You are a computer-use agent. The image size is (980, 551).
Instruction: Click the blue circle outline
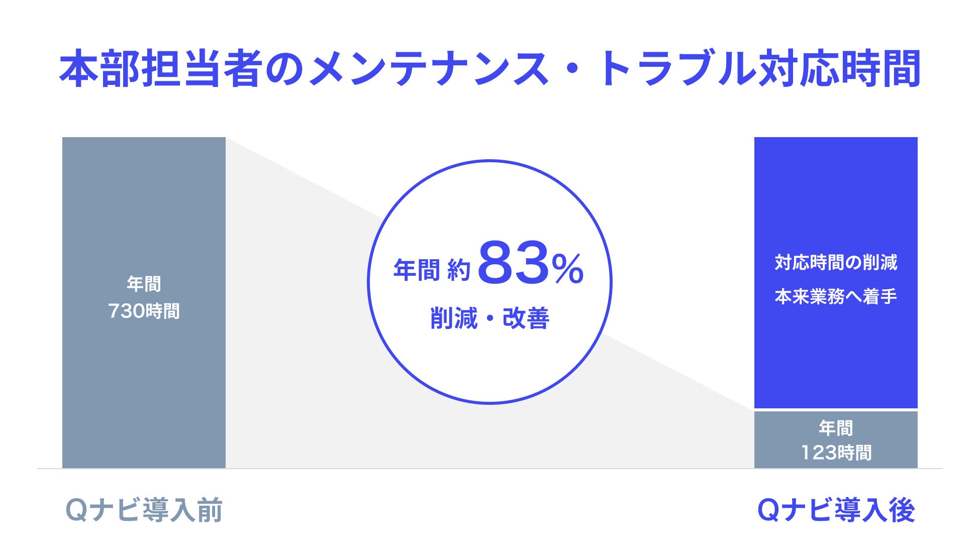(x=490, y=161)
